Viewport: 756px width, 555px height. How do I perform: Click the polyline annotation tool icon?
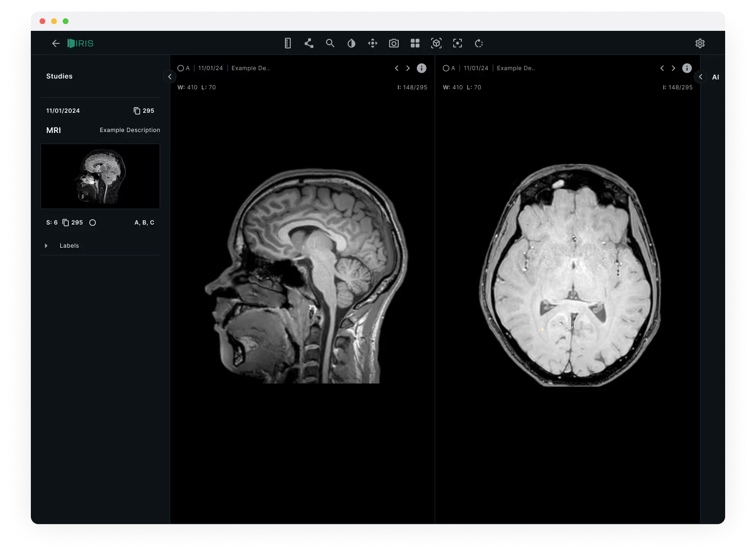(309, 43)
